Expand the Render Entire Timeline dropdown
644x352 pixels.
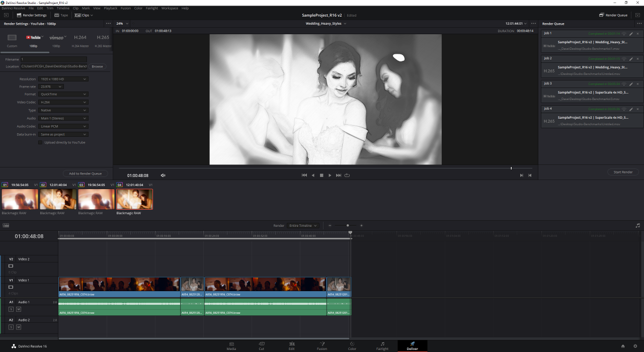pyautogui.click(x=303, y=226)
